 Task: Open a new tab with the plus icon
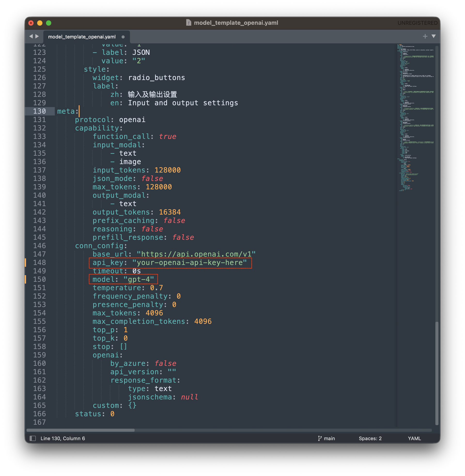click(426, 36)
